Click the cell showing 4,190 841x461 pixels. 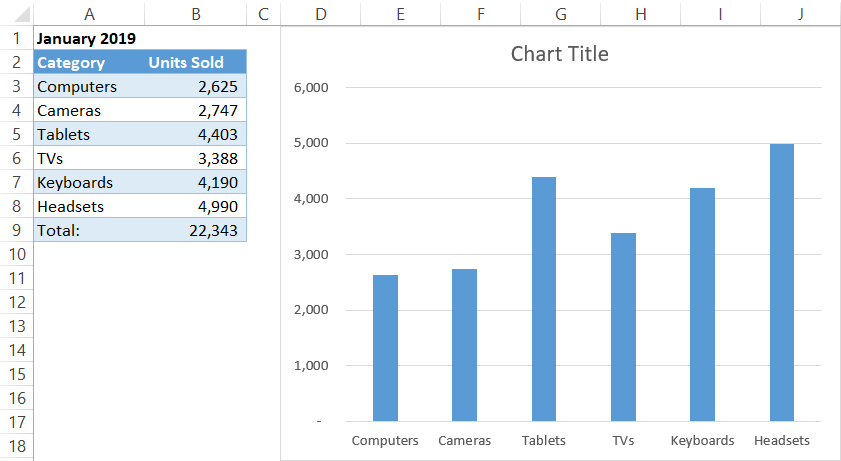(x=196, y=182)
